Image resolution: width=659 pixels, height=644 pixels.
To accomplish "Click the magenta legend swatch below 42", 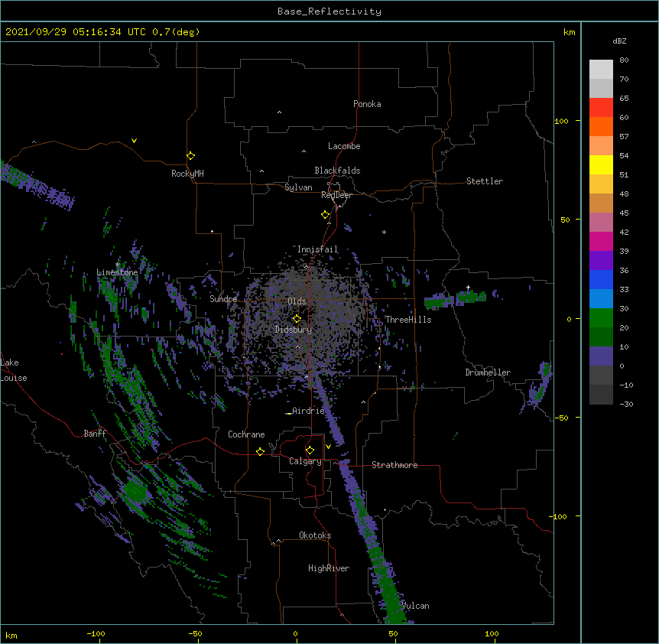I will point(601,241).
